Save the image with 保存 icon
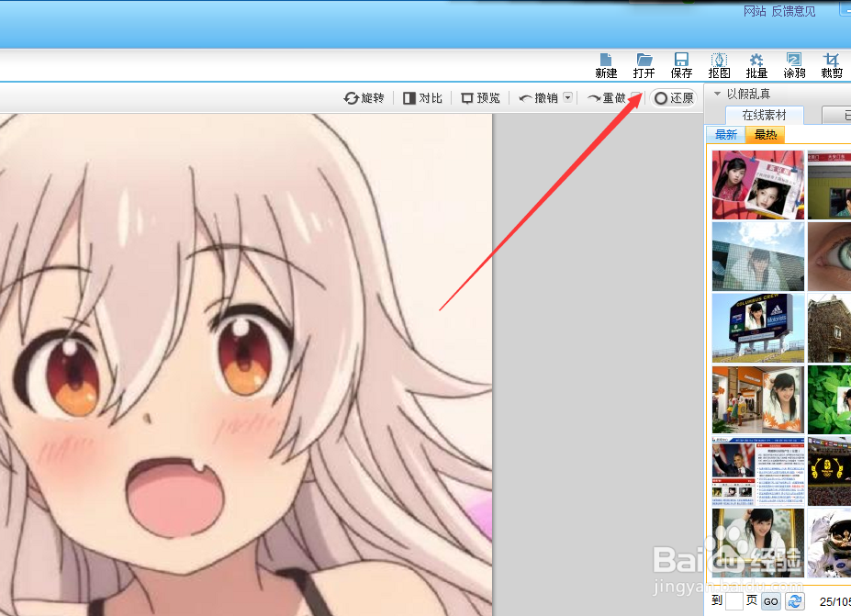Screen dimensions: 851x616 coord(681,66)
